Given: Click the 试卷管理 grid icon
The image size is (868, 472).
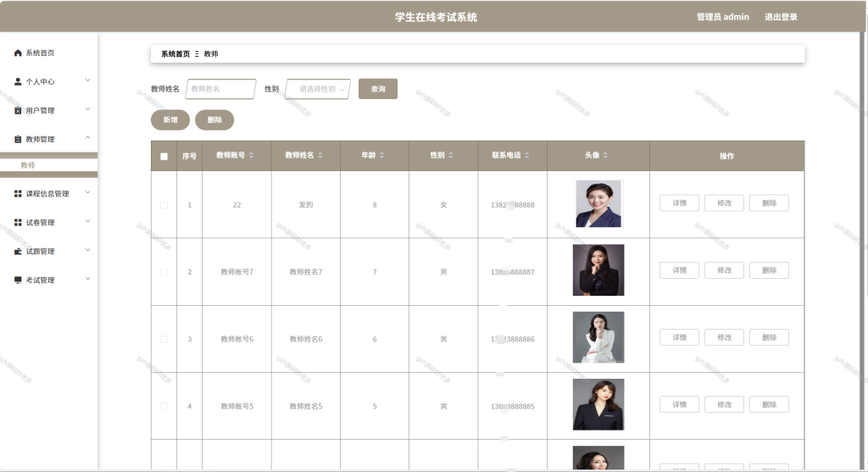Looking at the screenshot, I should 18,223.
